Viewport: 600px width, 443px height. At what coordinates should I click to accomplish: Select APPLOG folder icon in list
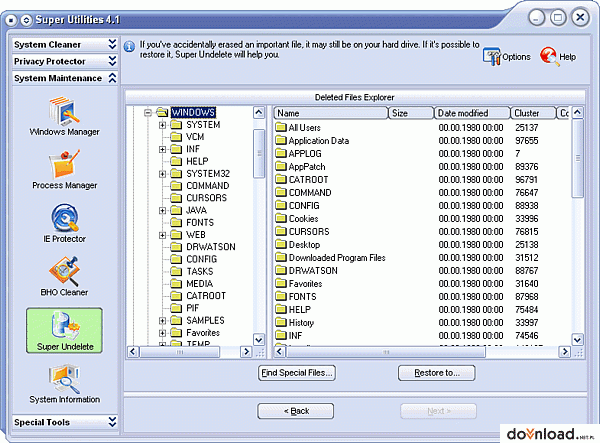tap(281, 153)
